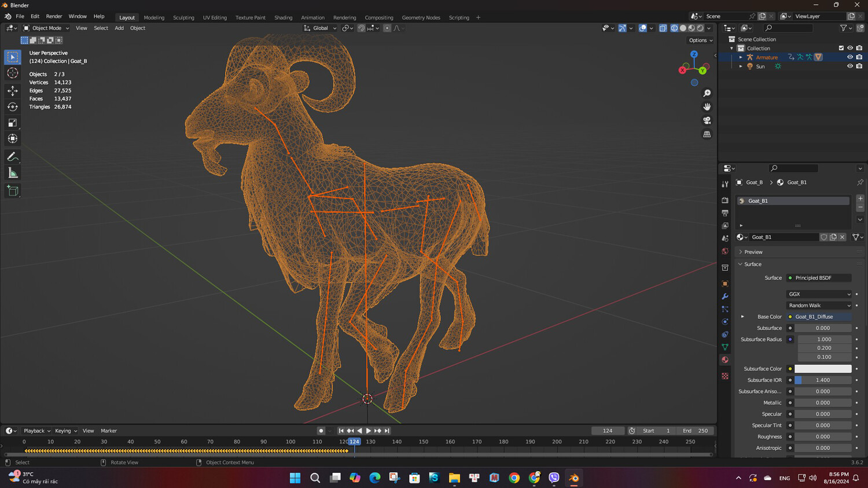868x488 pixels.
Task: Open the Texture properties checker tab
Action: click(725, 376)
